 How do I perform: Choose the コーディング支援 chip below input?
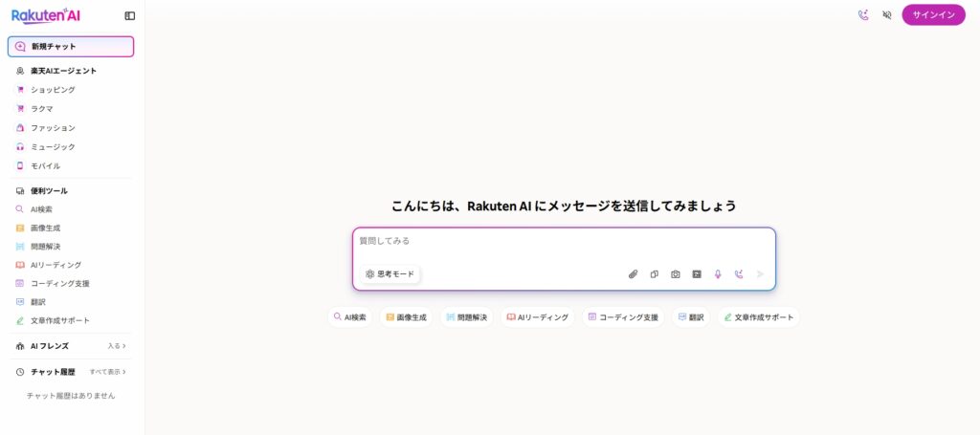click(x=623, y=317)
